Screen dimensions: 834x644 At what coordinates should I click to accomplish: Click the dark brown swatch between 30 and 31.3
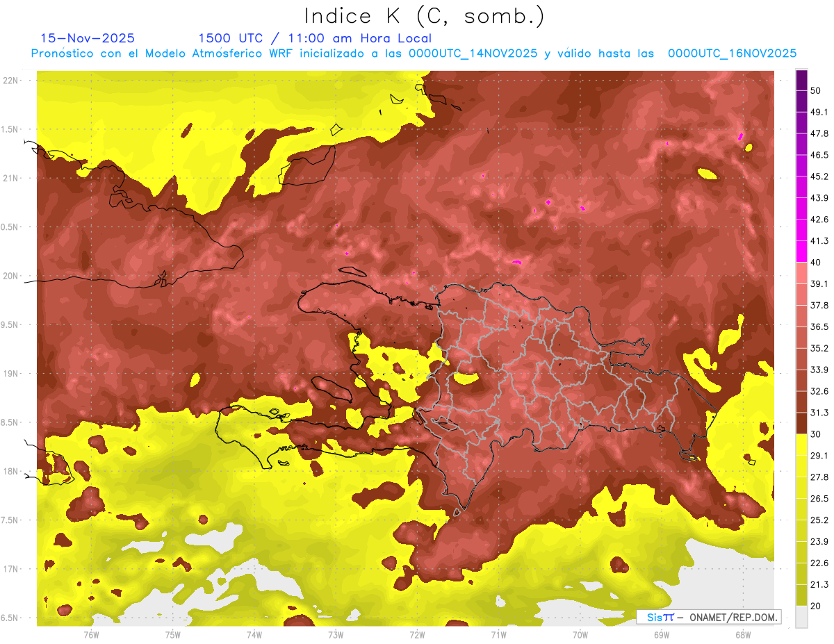pyautogui.click(x=801, y=423)
